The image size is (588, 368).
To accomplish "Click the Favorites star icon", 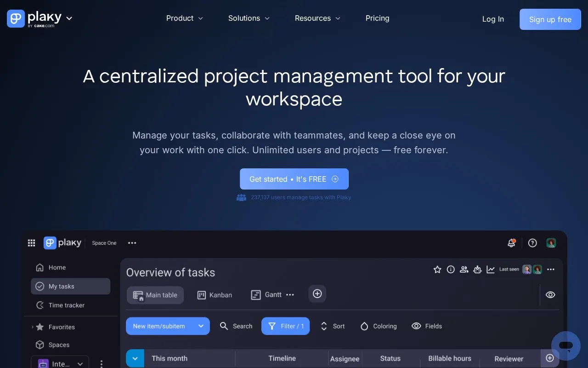I will [x=40, y=327].
